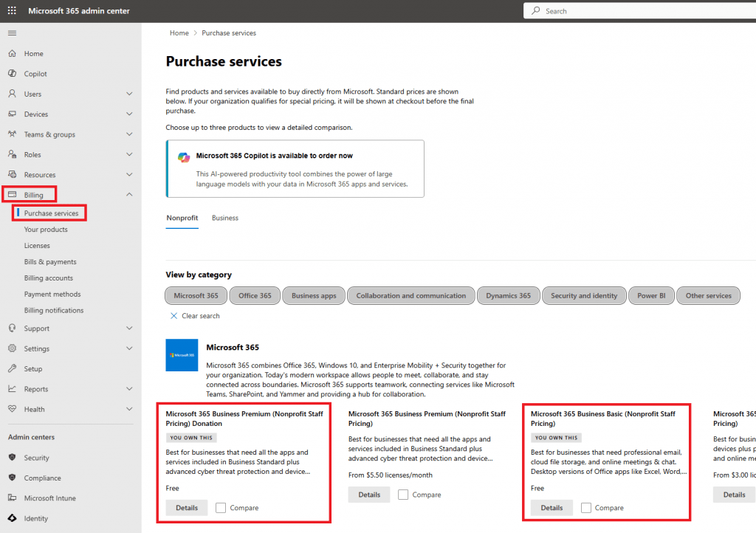Click the Support headset icon
The height and width of the screenshot is (533, 756).
pos(12,329)
